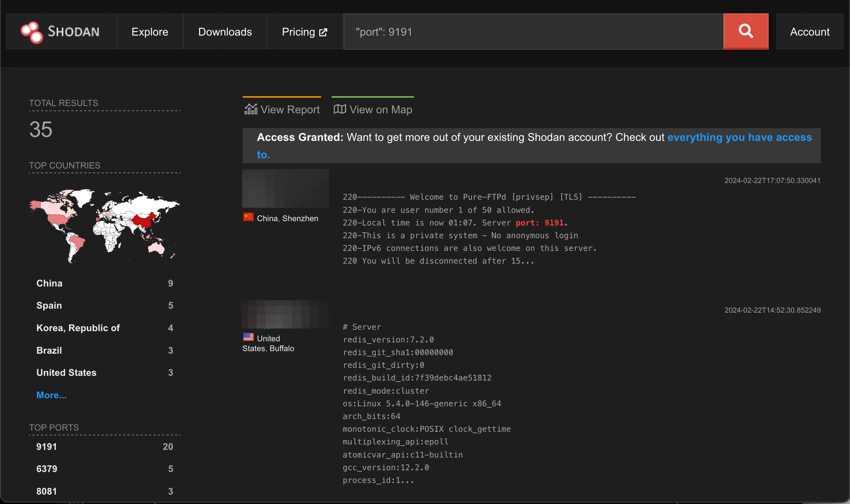Click the Pricing external link icon
This screenshot has width=850, height=504.
pyautogui.click(x=323, y=32)
